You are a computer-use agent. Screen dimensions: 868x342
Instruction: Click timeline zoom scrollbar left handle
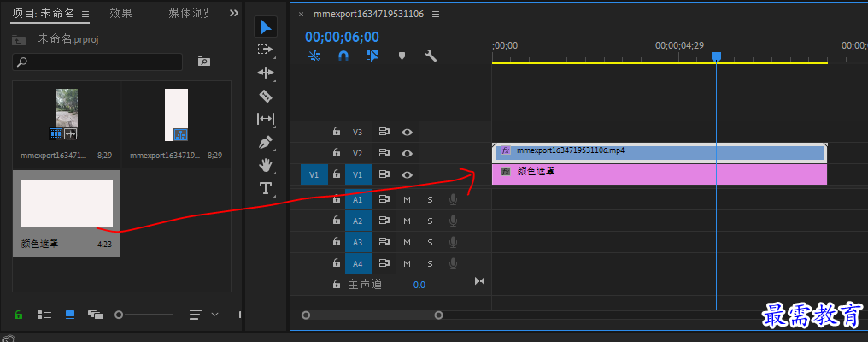tap(306, 315)
